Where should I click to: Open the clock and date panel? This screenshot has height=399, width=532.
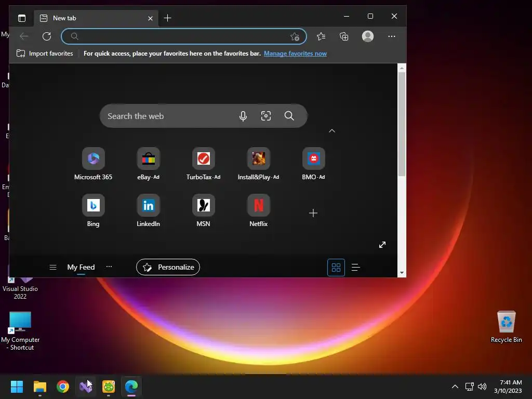pos(508,387)
